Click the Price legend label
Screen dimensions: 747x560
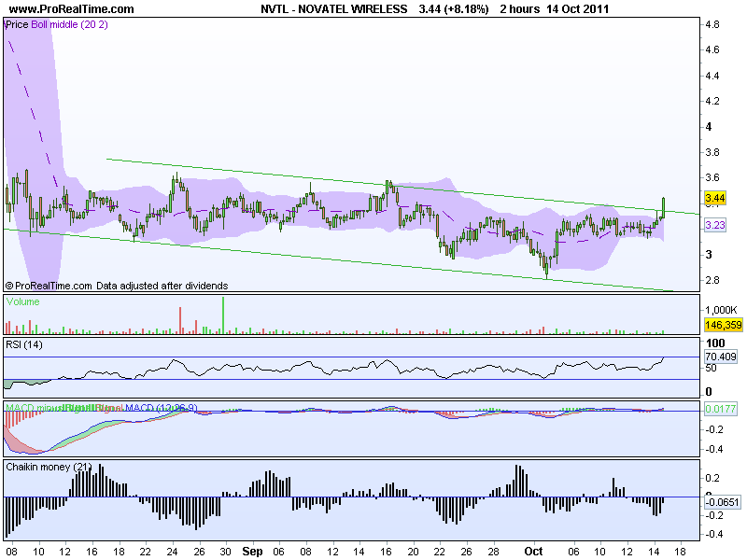(x=17, y=25)
